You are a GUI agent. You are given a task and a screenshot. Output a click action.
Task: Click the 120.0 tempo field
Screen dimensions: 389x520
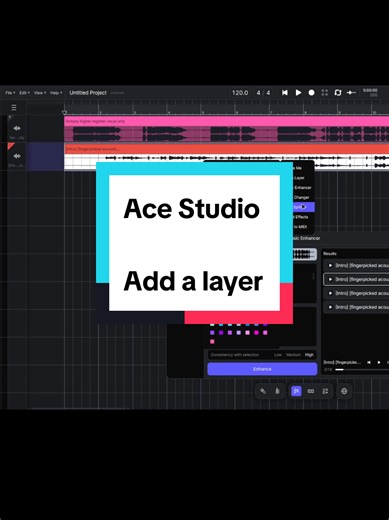pyautogui.click(x=240, y=93)
